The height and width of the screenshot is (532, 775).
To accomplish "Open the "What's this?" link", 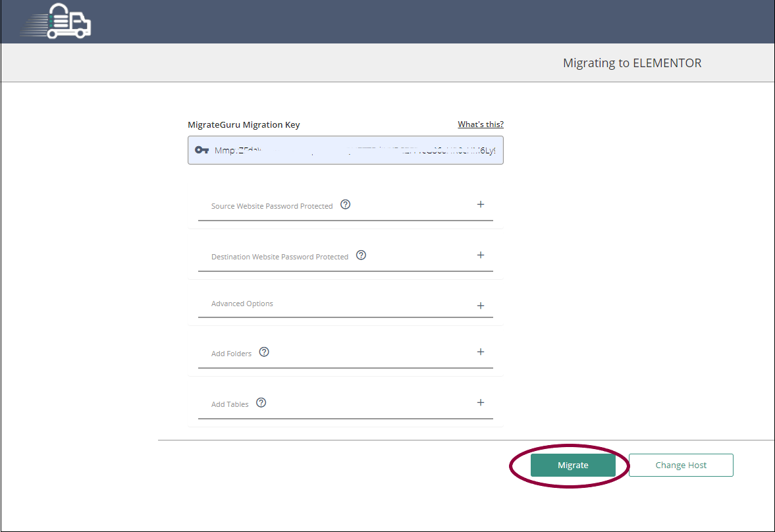I will (480, 124).
